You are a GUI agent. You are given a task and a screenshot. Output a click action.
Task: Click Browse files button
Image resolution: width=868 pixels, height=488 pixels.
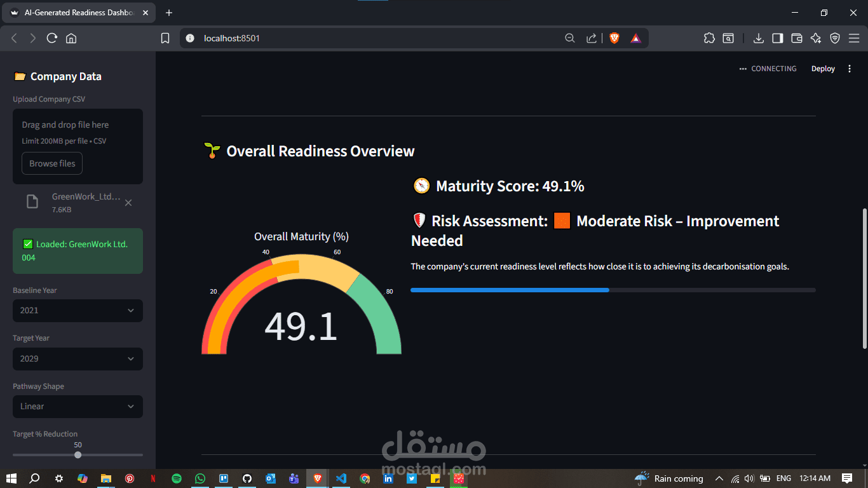[x=52, y=163]
